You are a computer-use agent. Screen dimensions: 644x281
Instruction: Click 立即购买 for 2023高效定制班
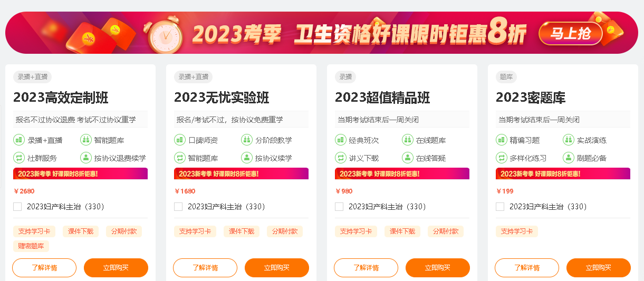click(116, 268)
